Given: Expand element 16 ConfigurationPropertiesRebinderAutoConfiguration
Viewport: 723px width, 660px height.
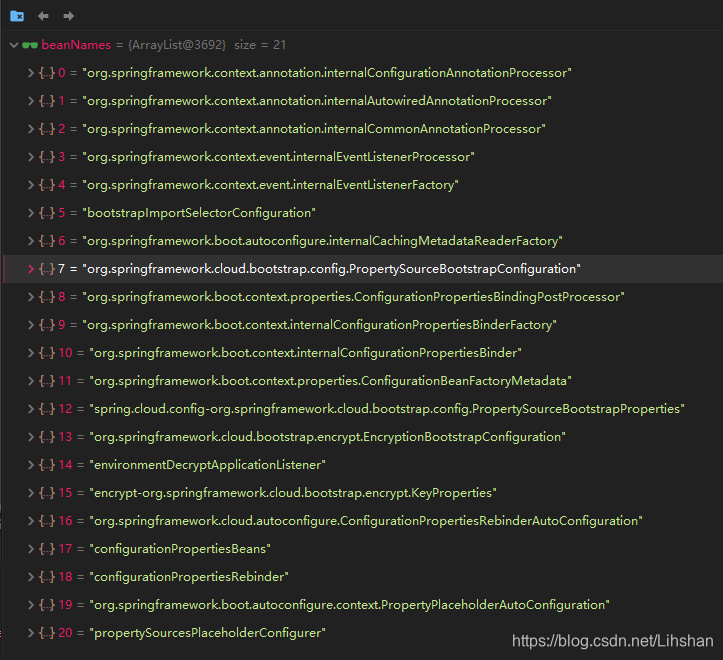Looking at the screenshot, I should (x=31, y=521).
